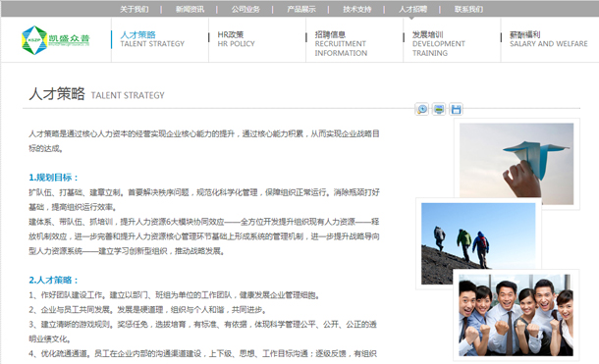Select the HR政策 HR Policy tab
Viewport: 599px width, 364px height.
(236, 39)
